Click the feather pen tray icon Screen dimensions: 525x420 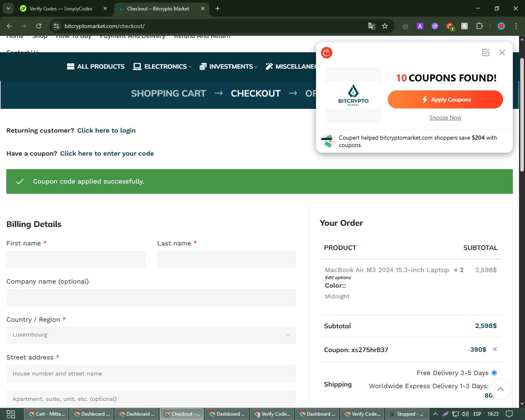point(446,414)
